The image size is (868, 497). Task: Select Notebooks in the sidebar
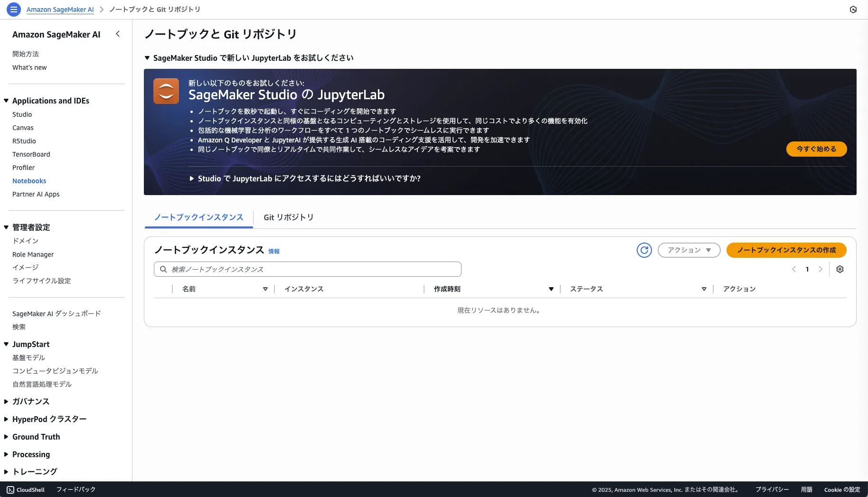pyautogui.click(x=29, y=181)
